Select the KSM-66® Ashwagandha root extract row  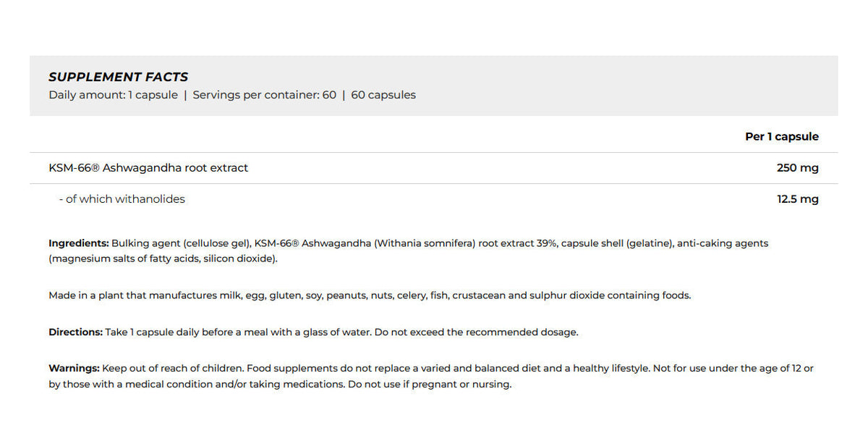tap(434, 168)
